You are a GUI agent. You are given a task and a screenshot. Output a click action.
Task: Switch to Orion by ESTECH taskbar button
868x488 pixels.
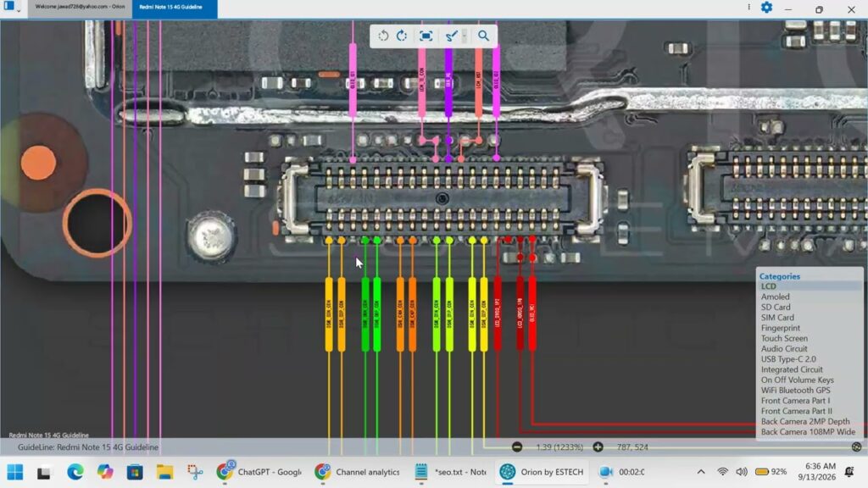click(x=542, y=472)
